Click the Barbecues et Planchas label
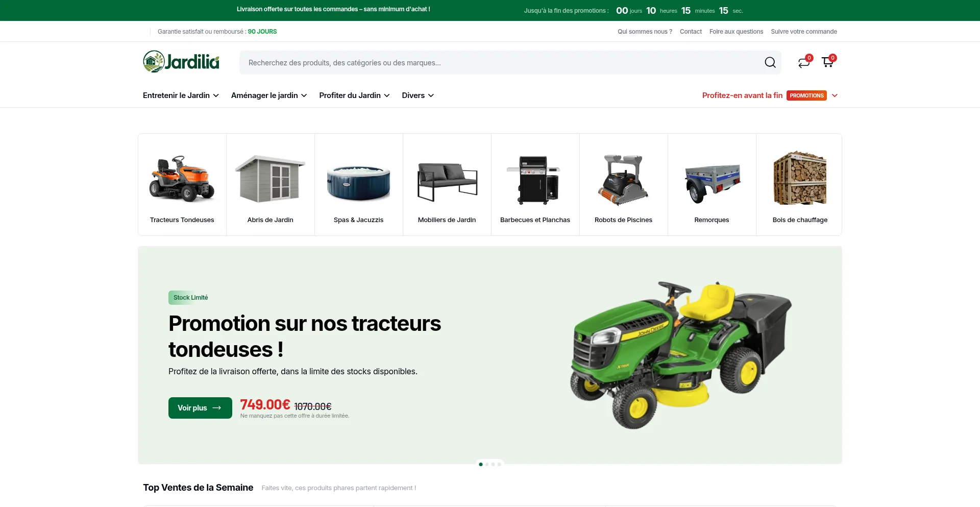980x507 pixels. pyautogui.click(x=535, y=220)
